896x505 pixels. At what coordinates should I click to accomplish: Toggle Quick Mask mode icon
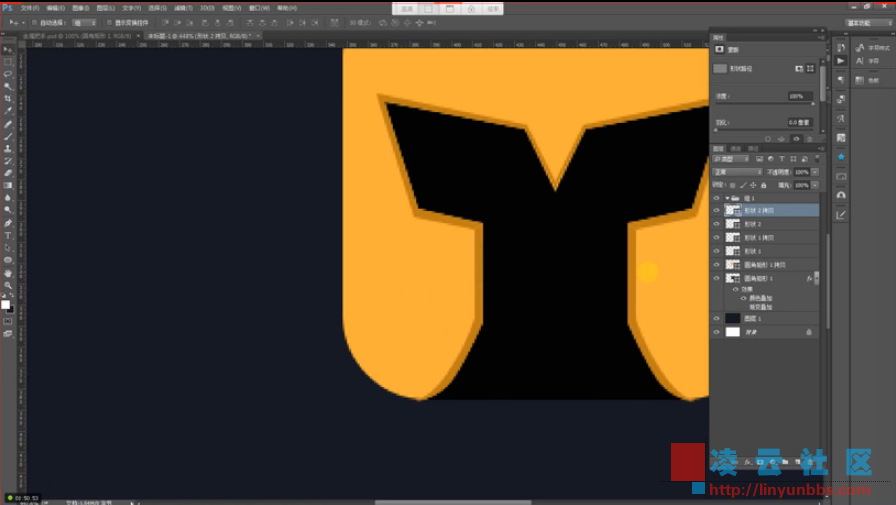[x=7, y=322]
